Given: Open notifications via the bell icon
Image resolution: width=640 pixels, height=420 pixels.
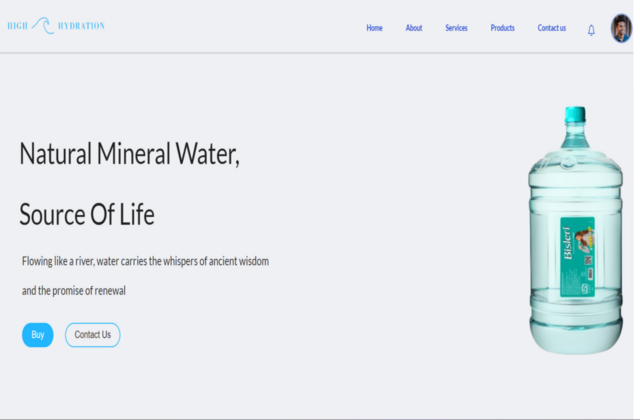Looking at the screenshot, I should 591,30.
